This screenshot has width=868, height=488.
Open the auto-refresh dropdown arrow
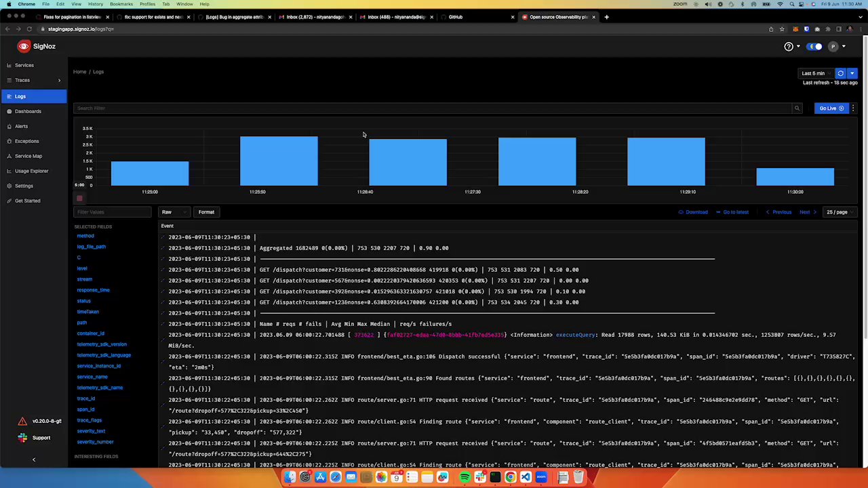852,73
